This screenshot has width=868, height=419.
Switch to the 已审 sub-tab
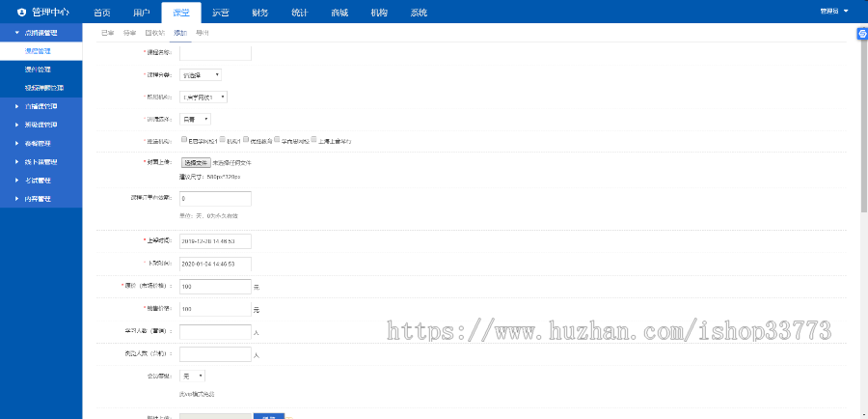pos(107,33)
